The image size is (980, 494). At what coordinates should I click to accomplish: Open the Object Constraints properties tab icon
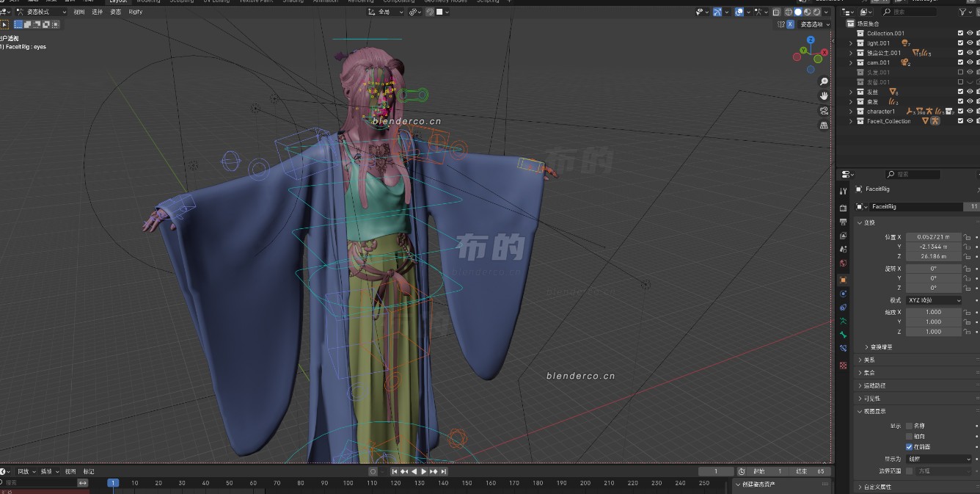pyautogui.click(x=844, y=308)
